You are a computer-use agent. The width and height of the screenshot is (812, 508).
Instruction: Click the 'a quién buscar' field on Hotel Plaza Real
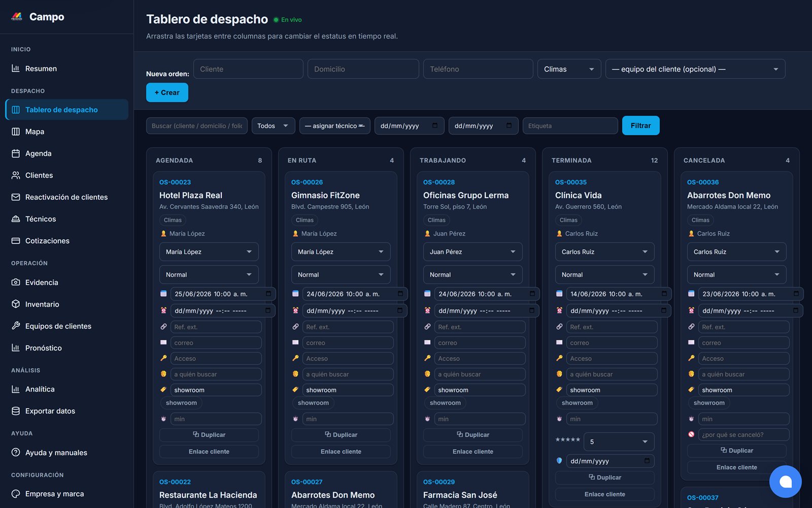point(216,374)
